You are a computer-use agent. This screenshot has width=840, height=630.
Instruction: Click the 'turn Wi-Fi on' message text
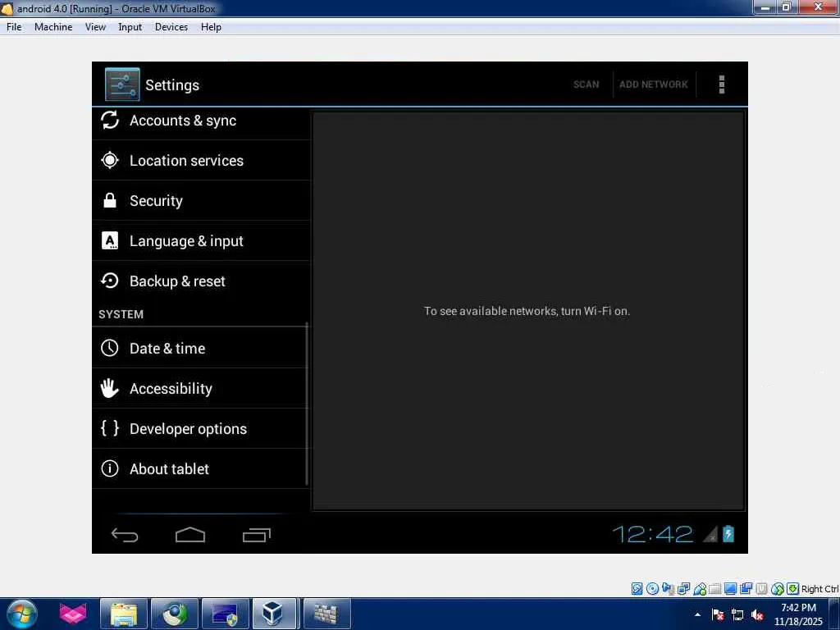(x=527, y=311)
